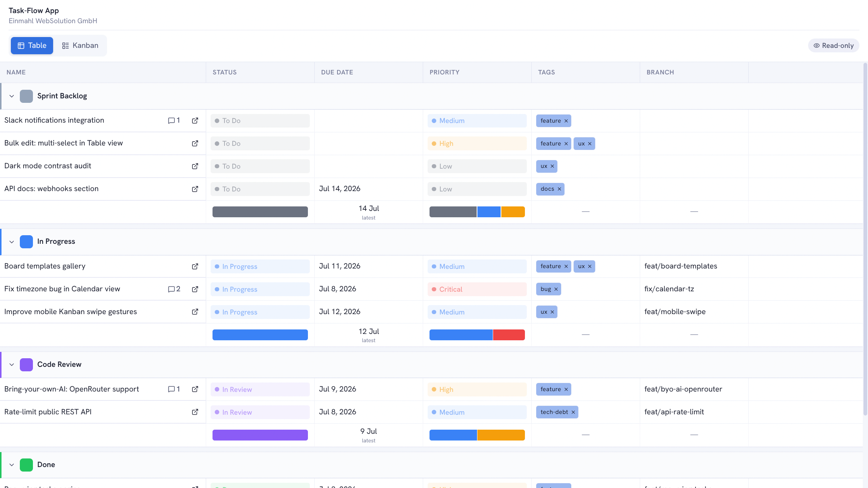Viewport: 868px width, 488px height.
Task: Open API docs webhooks section task icon
Action: pyautogui.click(x=195, y=189)
